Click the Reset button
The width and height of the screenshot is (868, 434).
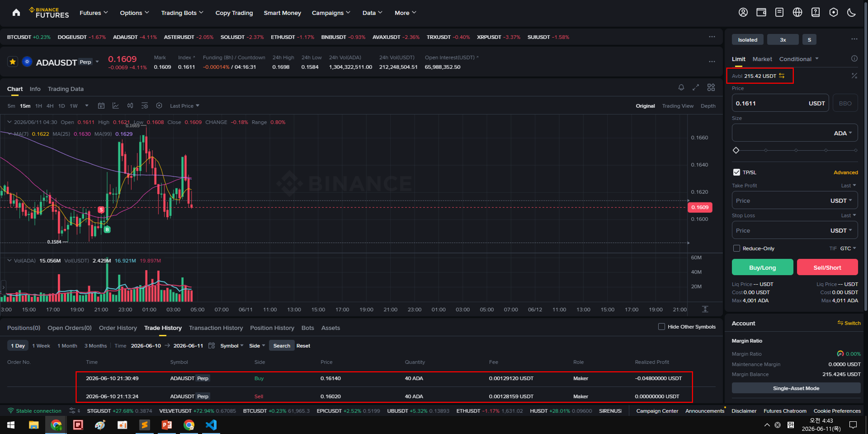303,346
